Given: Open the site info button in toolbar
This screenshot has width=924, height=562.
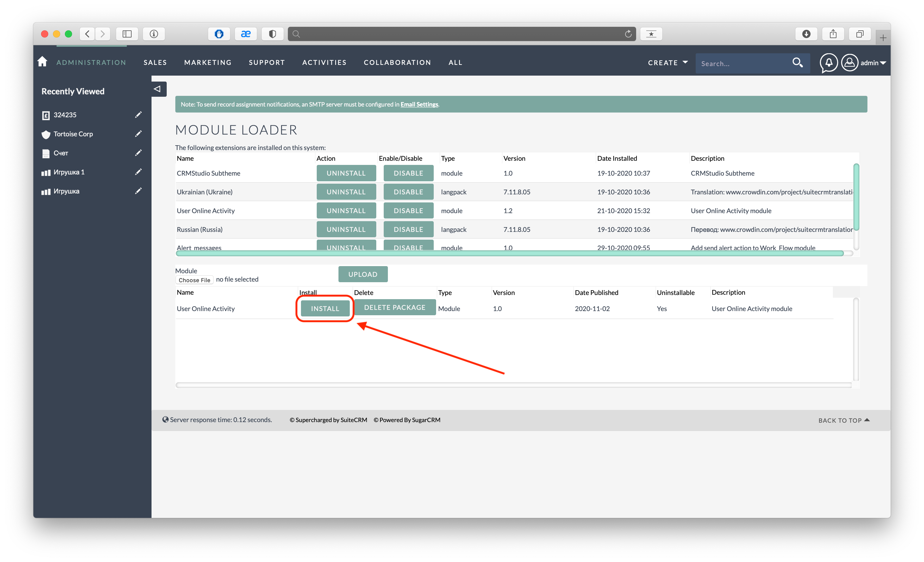Looking at the screenshot, I should [154, 34].
